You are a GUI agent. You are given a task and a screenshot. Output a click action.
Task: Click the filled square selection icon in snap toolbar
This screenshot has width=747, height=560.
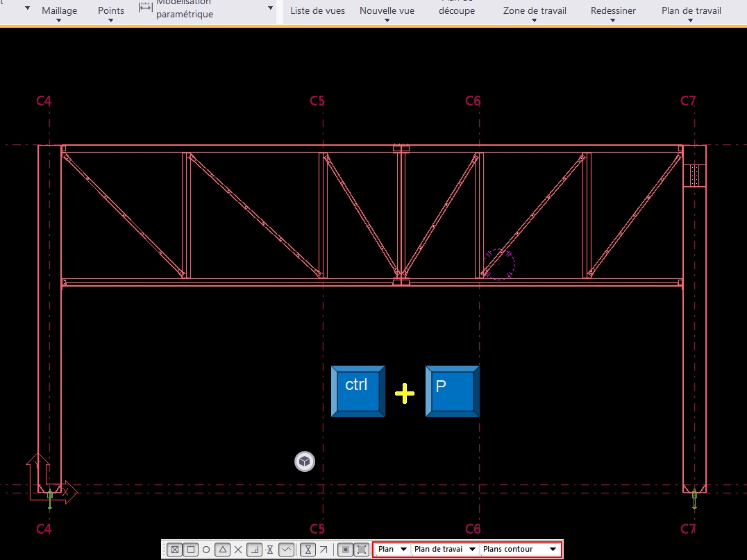(x=346, y=550)
